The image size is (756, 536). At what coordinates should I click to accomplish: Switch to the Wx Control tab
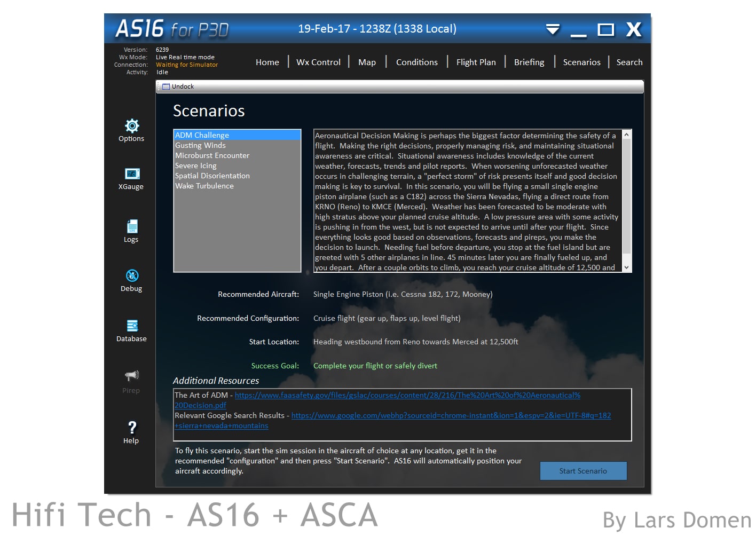(x=318, y=62)
